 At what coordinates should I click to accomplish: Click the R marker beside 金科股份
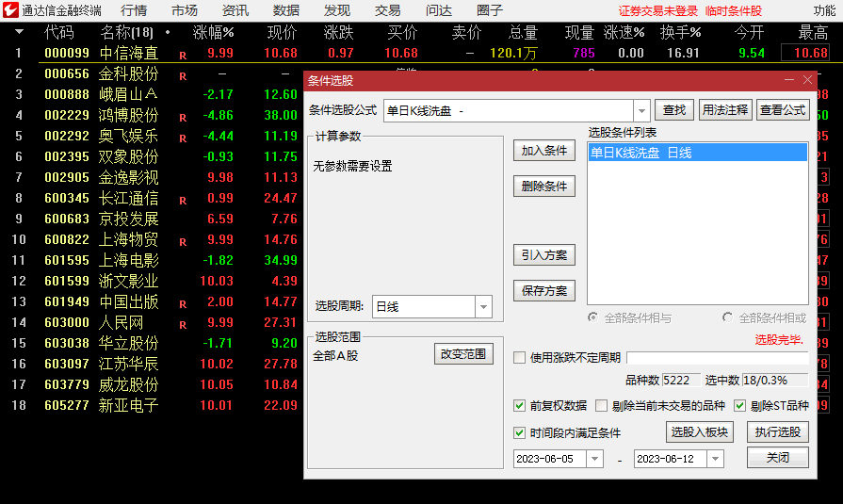pos(183,76)
